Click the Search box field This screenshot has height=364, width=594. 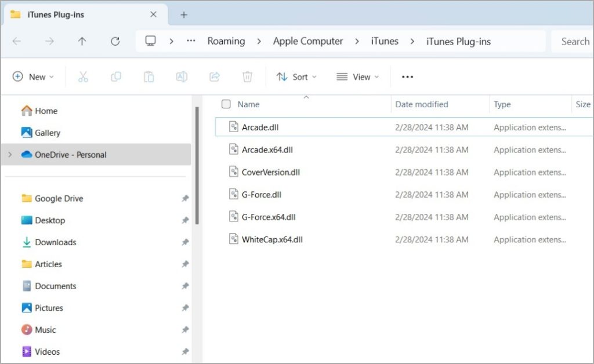pos(573,41)
